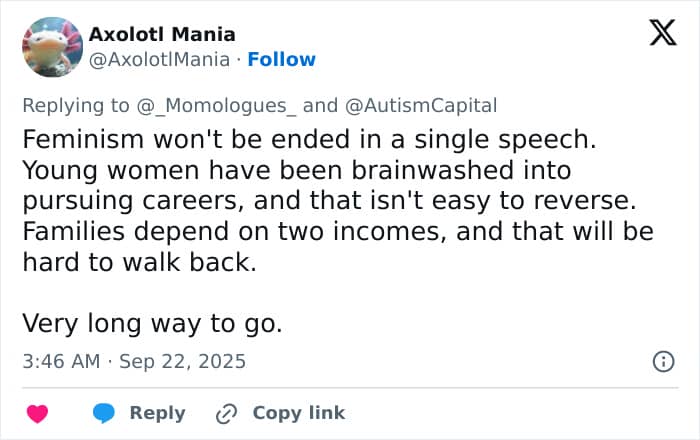
Task: Open the axolotl profile avatar
Action: (51, 46)
